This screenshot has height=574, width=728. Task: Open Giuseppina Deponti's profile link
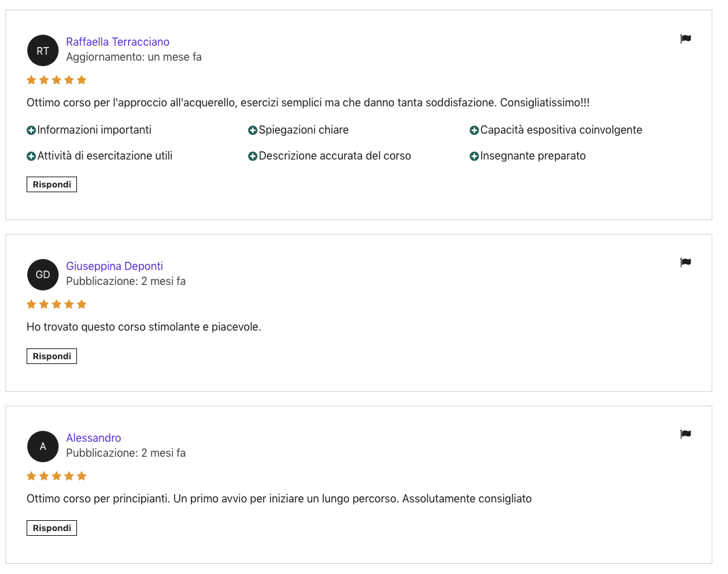[115, 266]
